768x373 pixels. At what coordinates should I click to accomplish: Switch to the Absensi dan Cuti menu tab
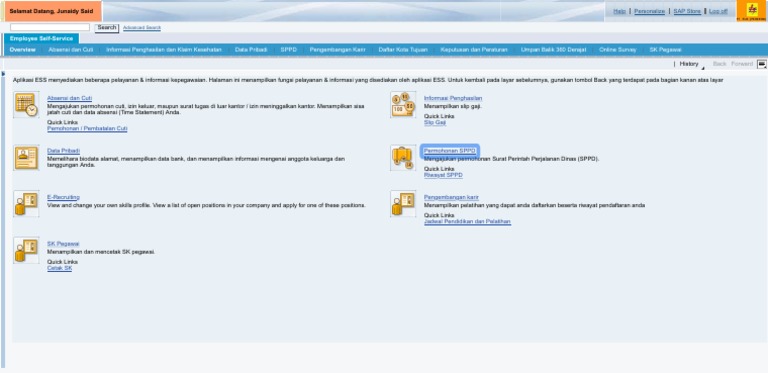pos(71,50)
